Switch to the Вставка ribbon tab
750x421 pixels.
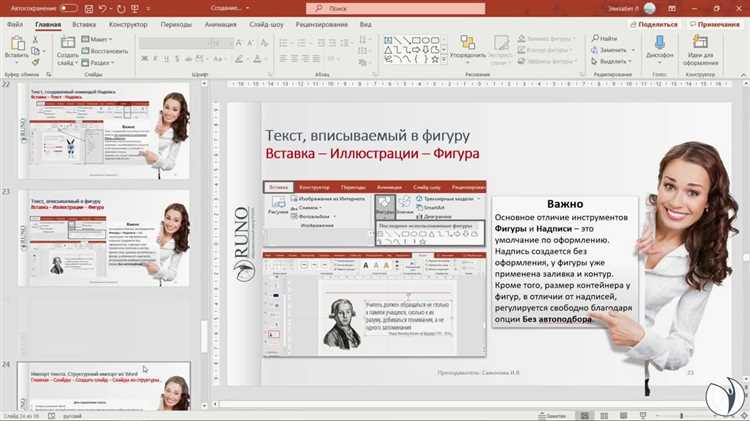(x=84, y=24)
